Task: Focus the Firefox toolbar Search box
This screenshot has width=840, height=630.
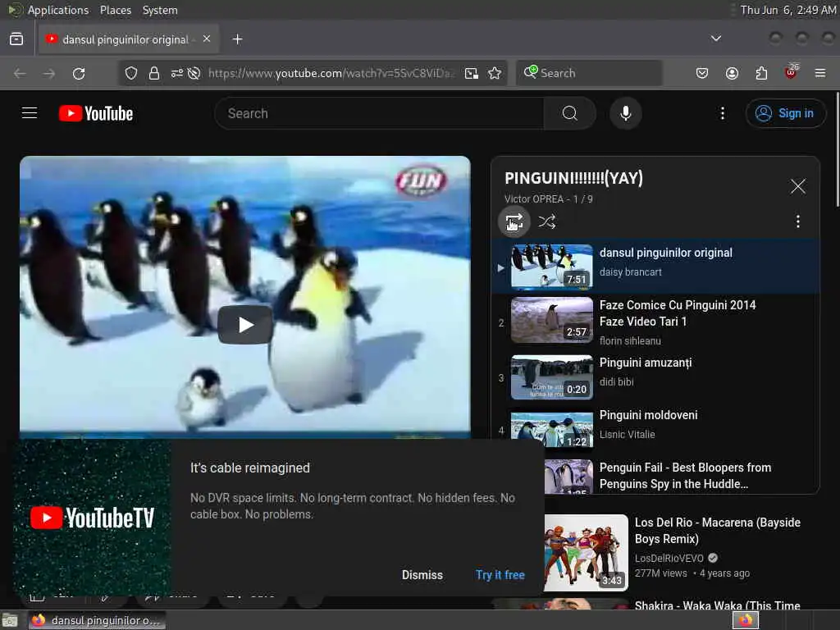Action: point(589,73)
